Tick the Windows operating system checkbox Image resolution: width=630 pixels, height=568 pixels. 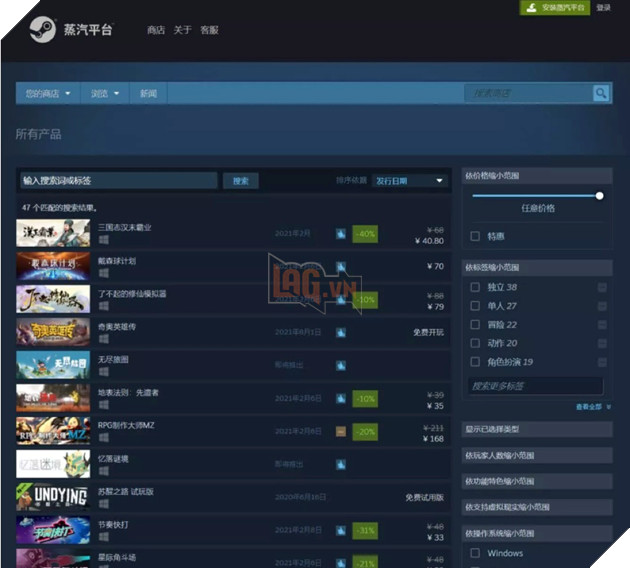coord(475,554)
